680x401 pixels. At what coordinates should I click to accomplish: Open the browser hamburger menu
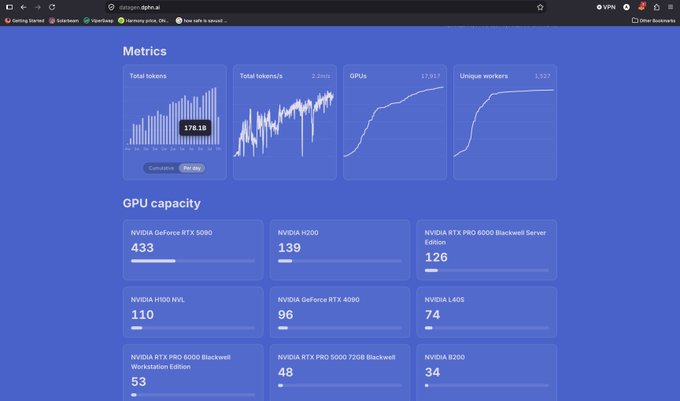tap(670, 7)
